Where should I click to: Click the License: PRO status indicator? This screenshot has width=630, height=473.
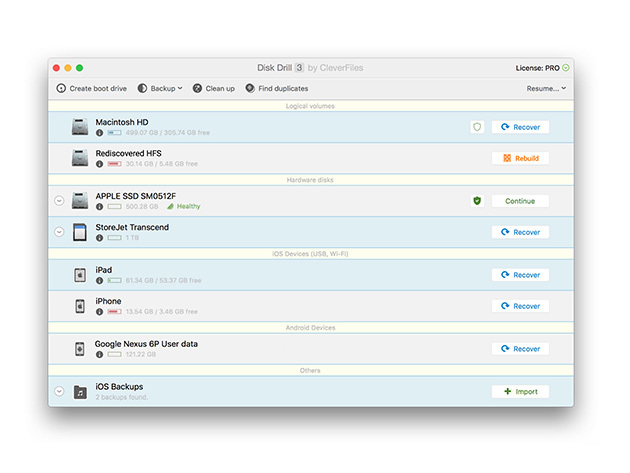[x=542, y=68]
